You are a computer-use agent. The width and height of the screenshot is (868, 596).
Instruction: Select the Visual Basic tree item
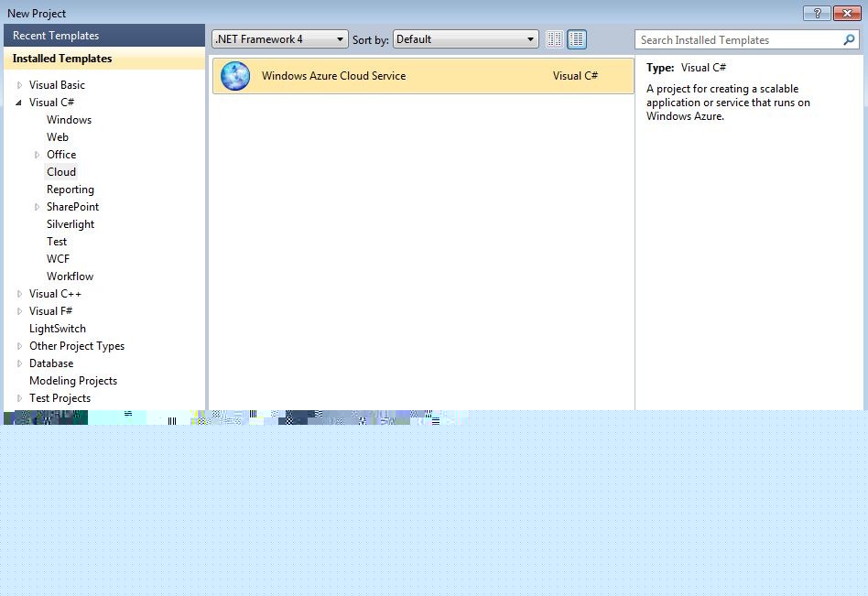tap(57, 85)
